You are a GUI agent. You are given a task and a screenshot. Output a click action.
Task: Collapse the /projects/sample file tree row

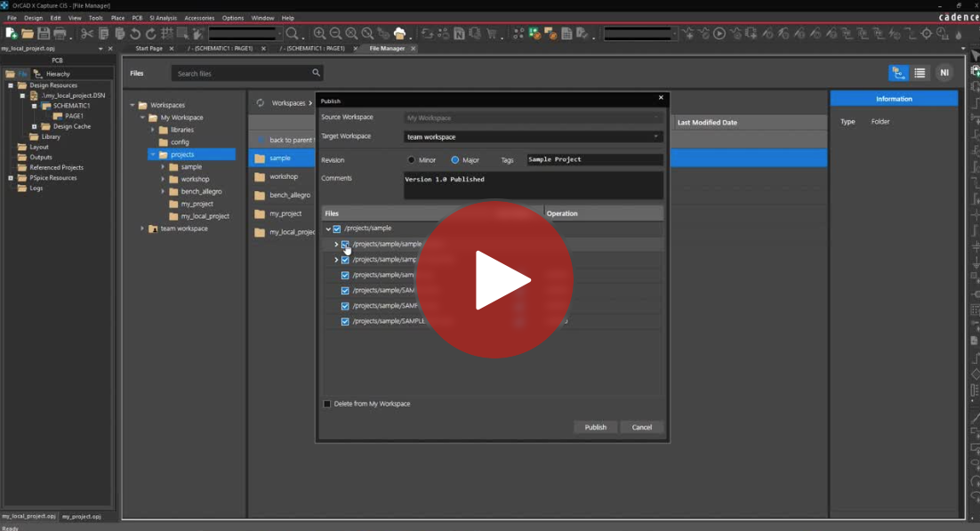tap(328, 229)
